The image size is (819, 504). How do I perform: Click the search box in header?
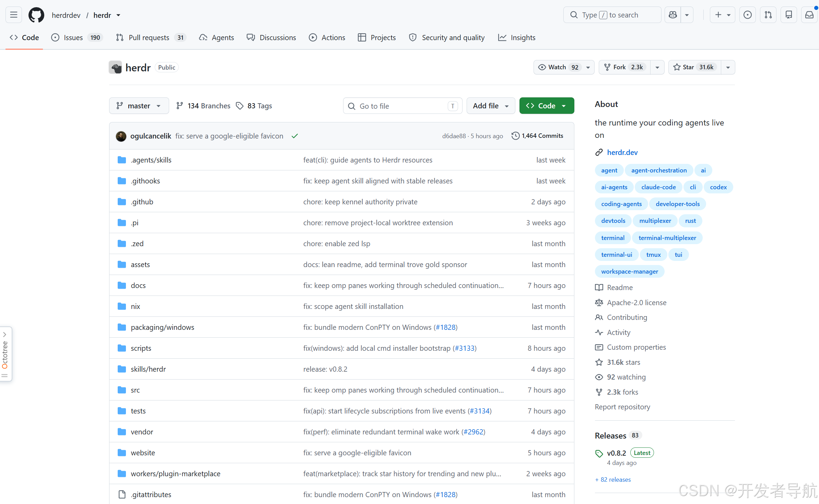pos(612,15)
